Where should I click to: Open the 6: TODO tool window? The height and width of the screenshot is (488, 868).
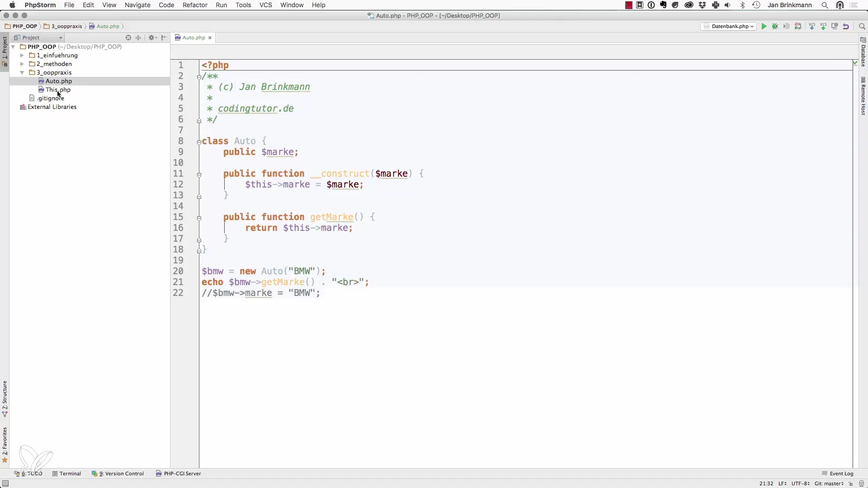[28, 474]
